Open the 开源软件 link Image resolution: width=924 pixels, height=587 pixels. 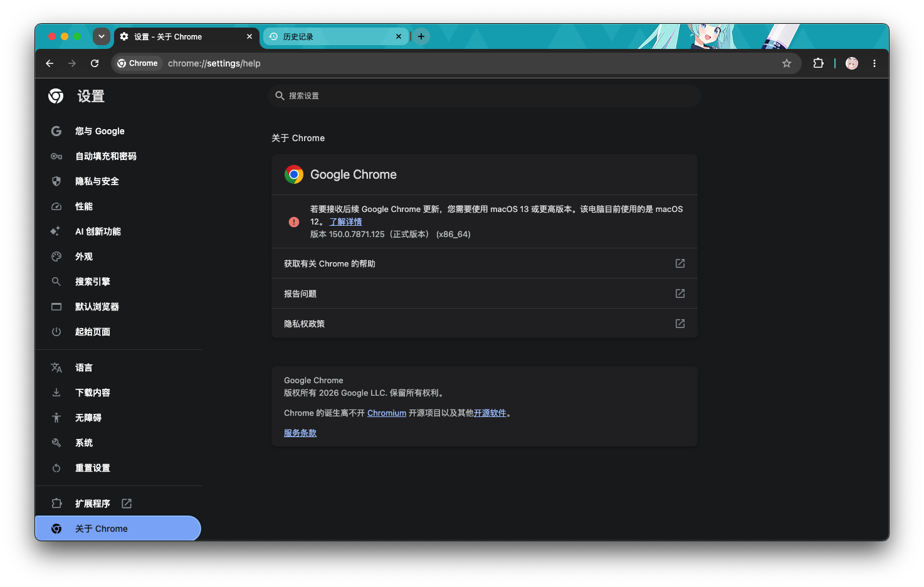[490, 413]
